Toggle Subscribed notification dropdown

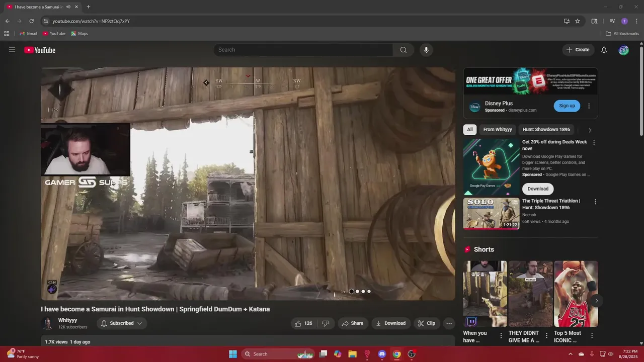pyautogui.click(x=121, y=323)
